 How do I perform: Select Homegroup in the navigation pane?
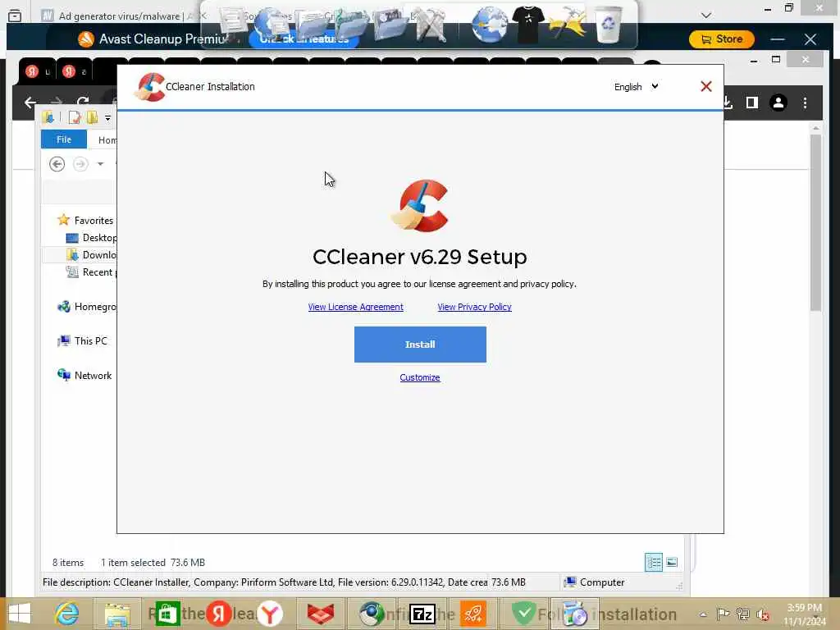[x=86, y=307]
